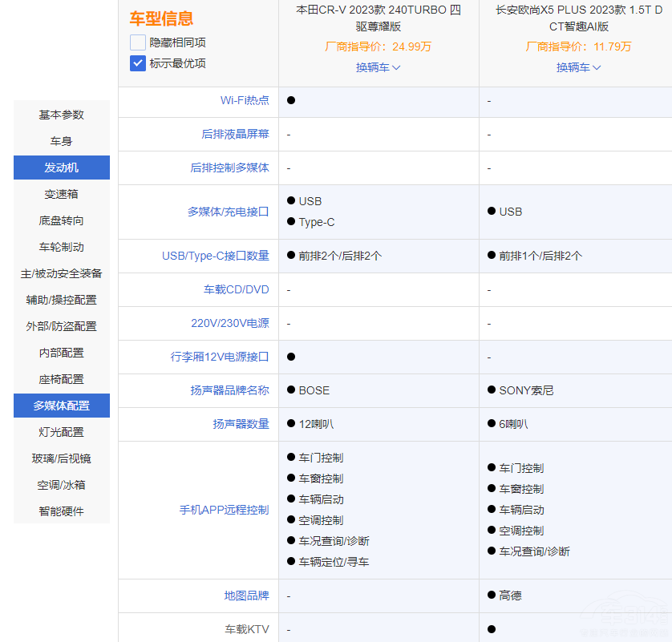This screenshot has width=672, height=642.
Task: Click 厂商指导价 24.99万 price
Action: [378, 46]
